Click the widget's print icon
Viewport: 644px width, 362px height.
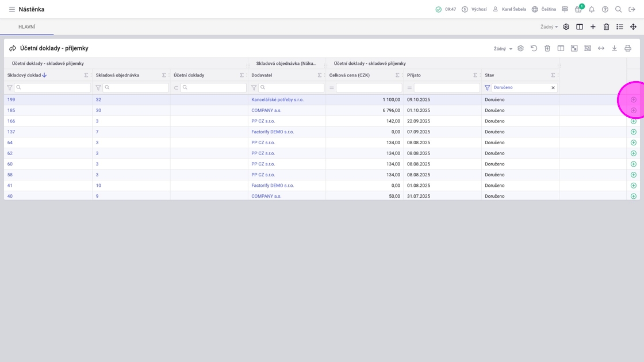[627, 48]
